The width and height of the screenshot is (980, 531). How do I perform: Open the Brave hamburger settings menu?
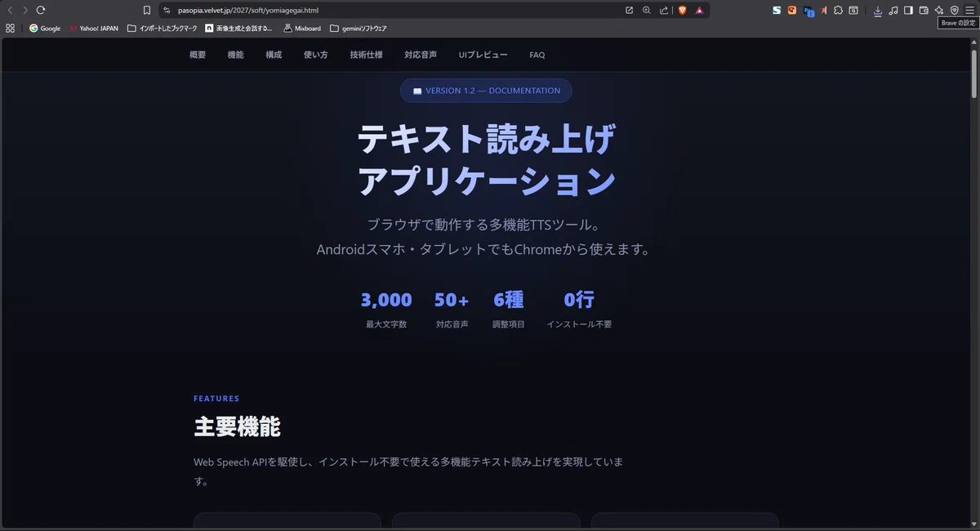pyautogui.click(x=969, y=10)
